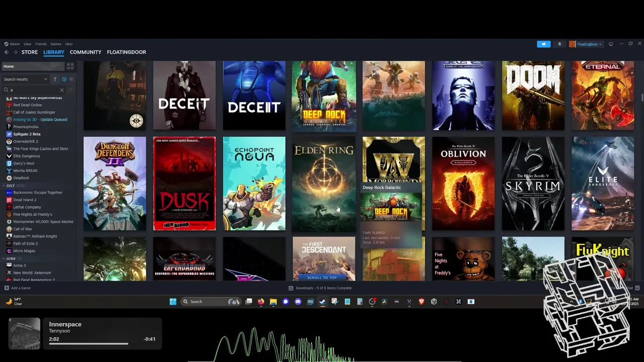Open Discord from the taskbar
This screenshot has height=362, width=644.
(x=298, y=302)
